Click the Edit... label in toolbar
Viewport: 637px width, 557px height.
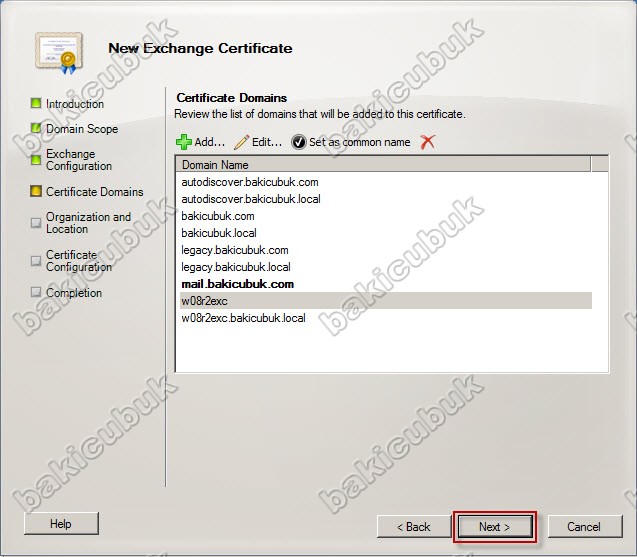[267, 142]
